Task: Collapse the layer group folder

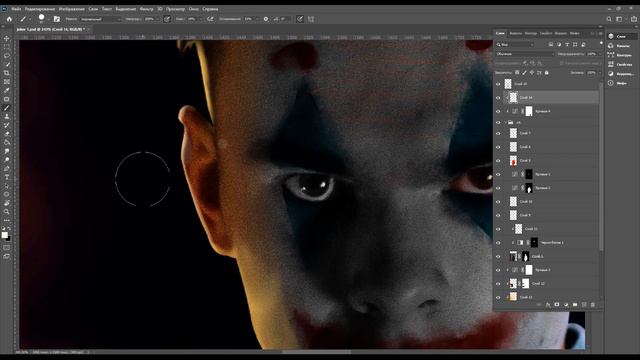Action: click(505, 122)
